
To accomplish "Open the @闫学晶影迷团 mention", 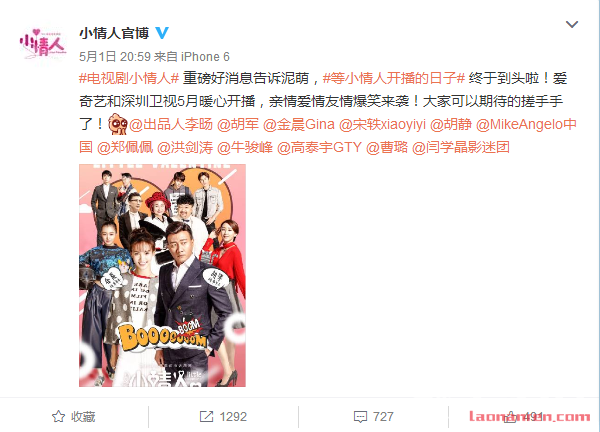I will pyautogui.click(x=460, y=147).
